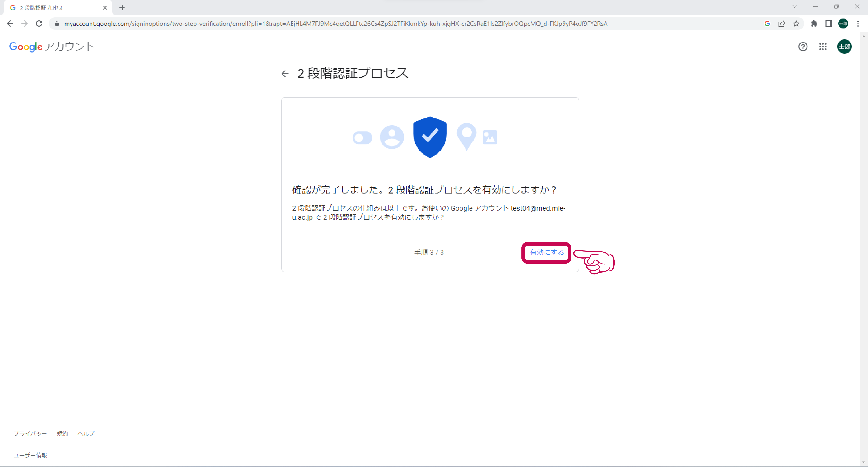
Task: Click the browser back arrow
Action: 10,24
